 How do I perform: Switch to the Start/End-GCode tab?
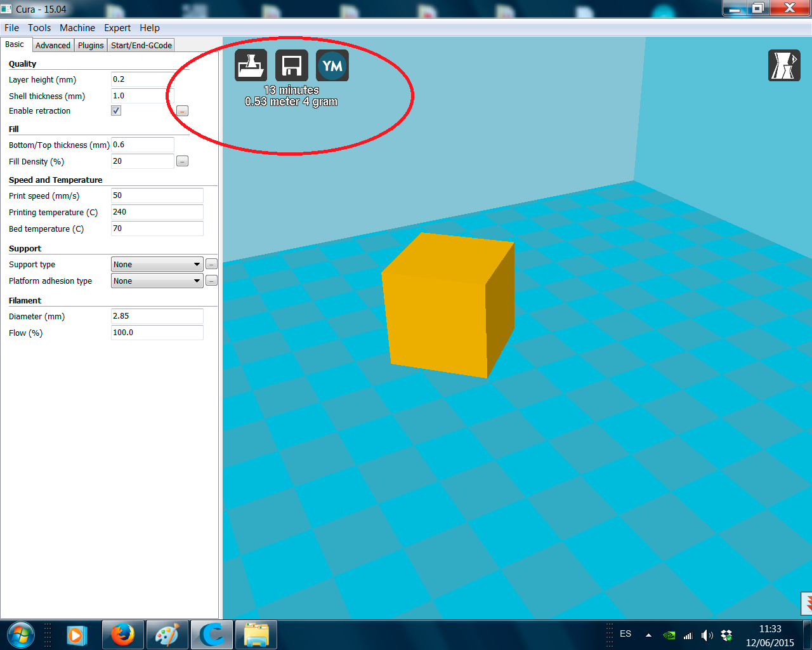click(141, 45)
